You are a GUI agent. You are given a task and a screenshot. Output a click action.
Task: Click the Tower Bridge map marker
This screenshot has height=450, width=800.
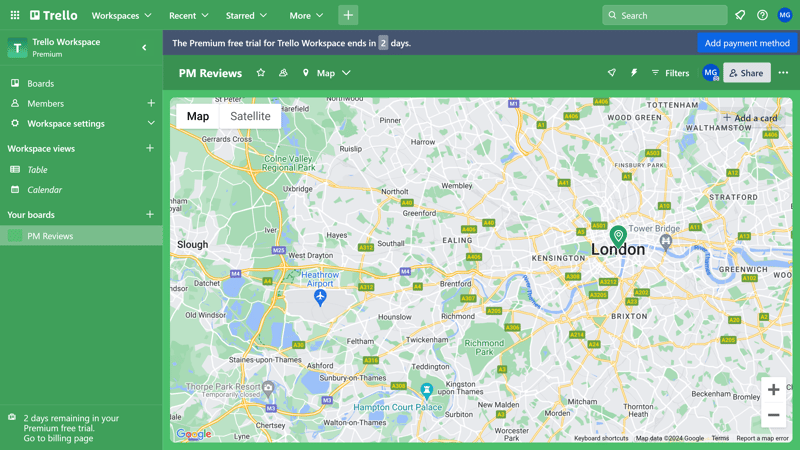tap(665, 242)
